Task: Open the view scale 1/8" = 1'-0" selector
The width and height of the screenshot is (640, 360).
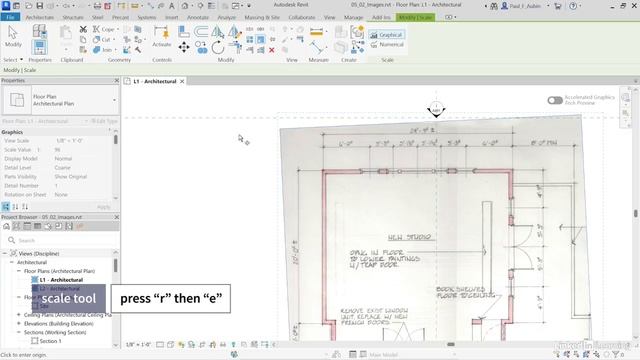Action: point(138,344)
